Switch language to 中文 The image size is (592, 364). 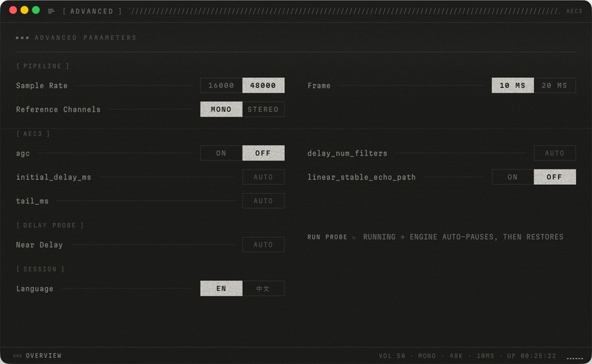pos(263,288)
